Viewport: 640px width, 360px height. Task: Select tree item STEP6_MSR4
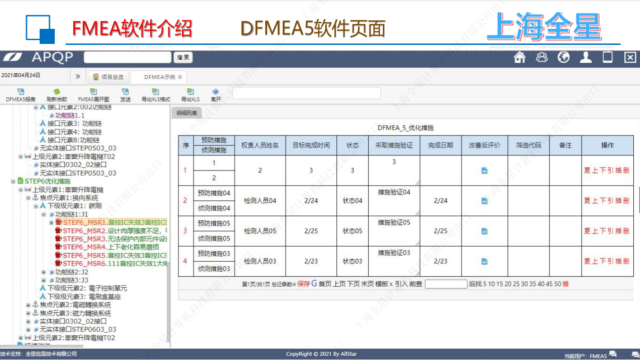(107, 247)
